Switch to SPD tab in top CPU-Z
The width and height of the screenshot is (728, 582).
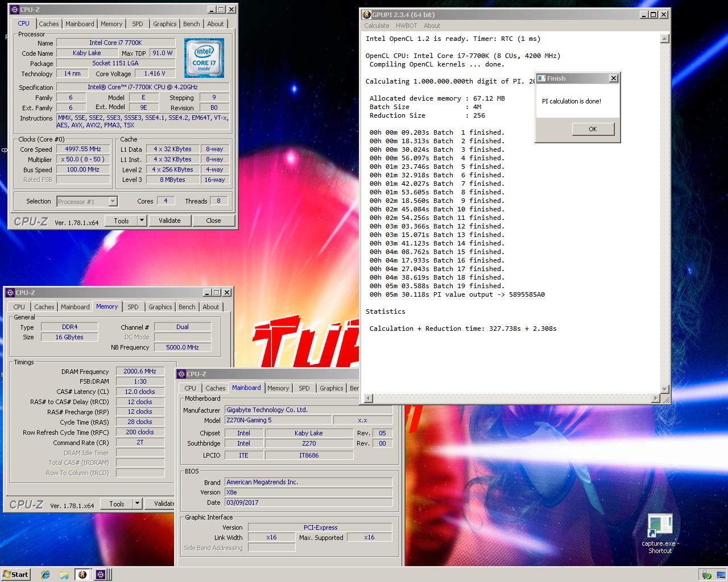tap(138, 24)
